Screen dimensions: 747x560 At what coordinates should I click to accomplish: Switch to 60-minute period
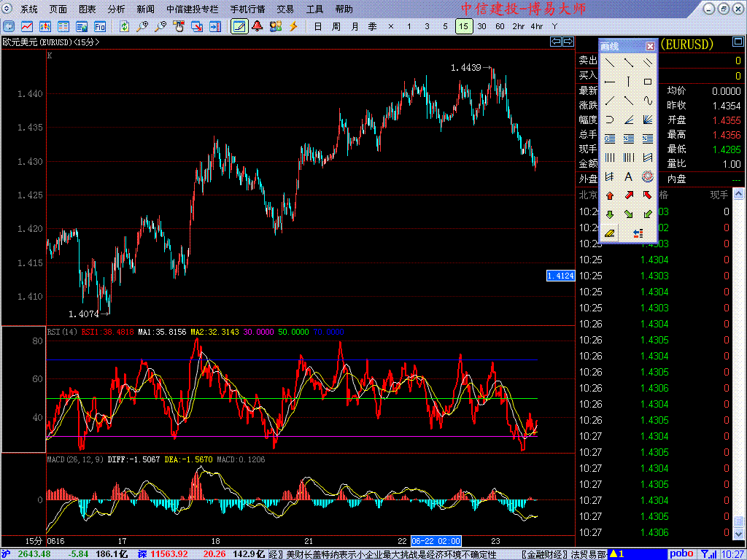(500, 27)
